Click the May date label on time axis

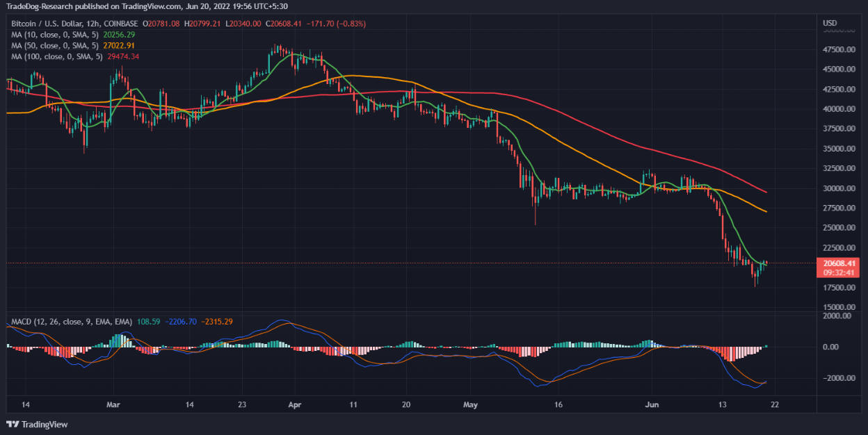click(x=471, y=404)
